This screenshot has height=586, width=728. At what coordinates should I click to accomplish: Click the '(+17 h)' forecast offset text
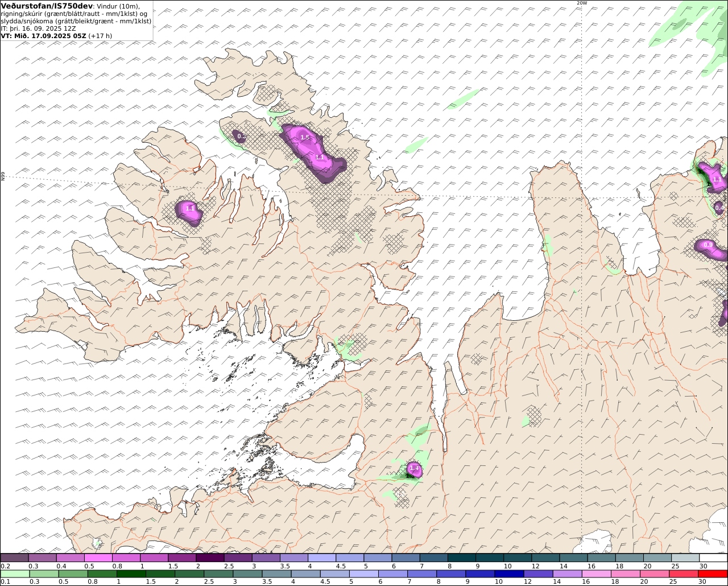(100, 35)
